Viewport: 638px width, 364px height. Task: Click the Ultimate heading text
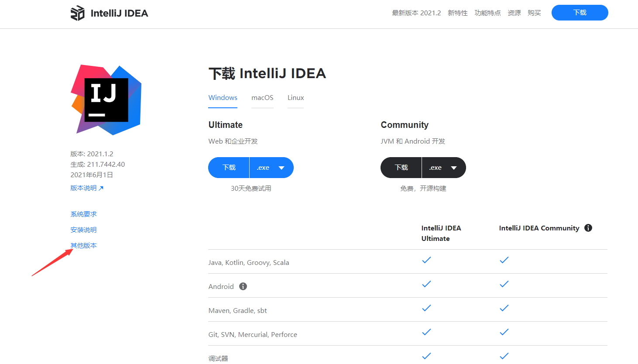[x=226, y=125]
